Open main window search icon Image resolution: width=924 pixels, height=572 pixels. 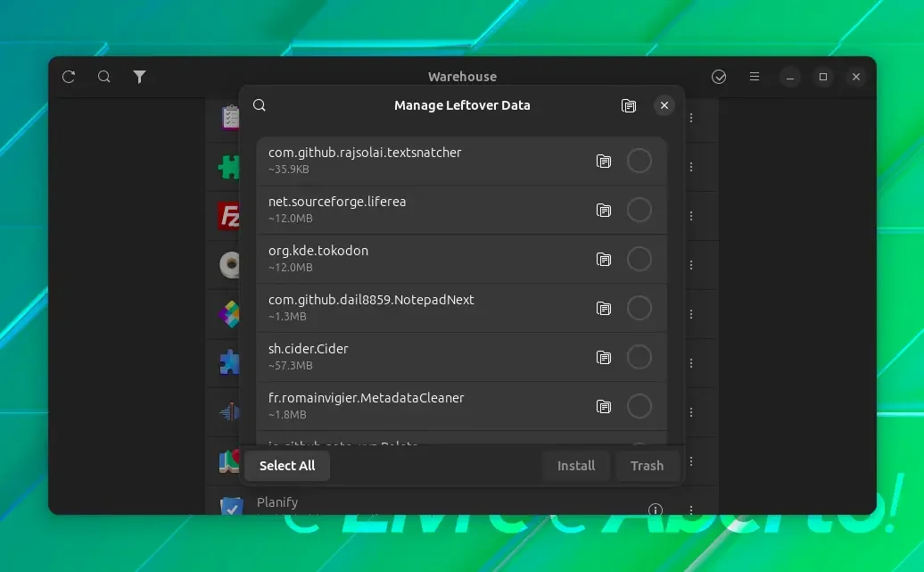tap(103, 77)
